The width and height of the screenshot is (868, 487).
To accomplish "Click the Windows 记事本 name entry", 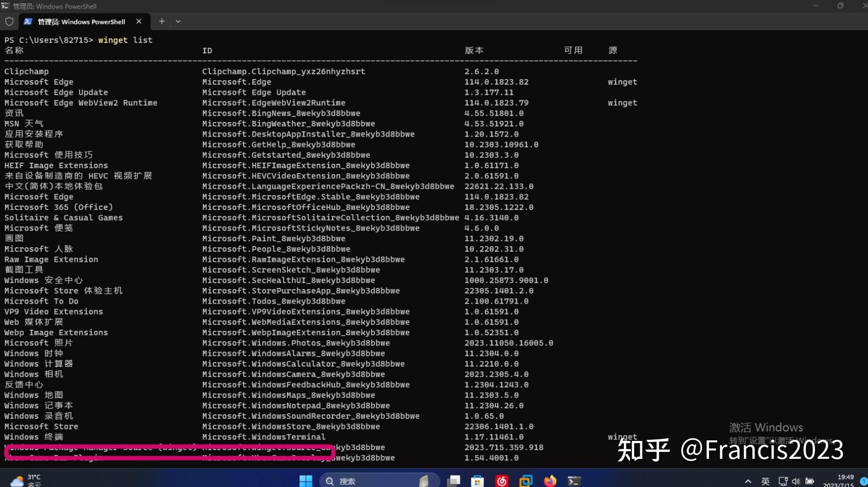I will point(39,406).
